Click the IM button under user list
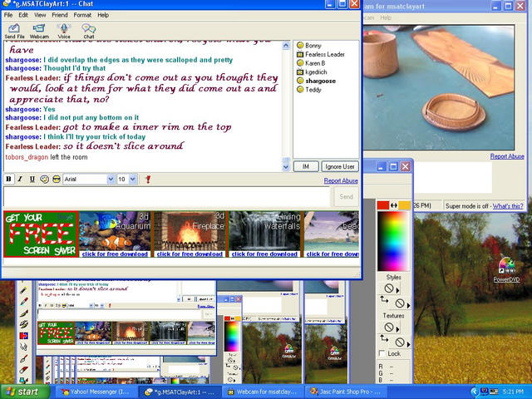This screenshot has height=399, width=532. (x=306, y=166)
